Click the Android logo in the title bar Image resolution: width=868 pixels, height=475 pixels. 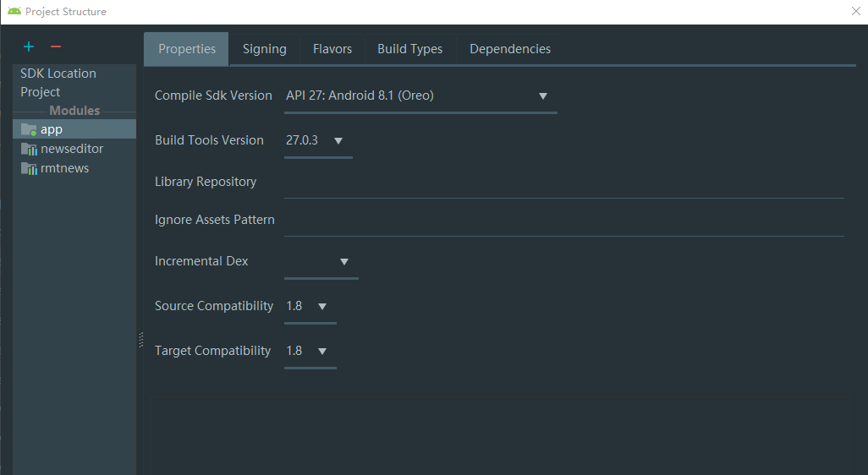coord(14,11)
